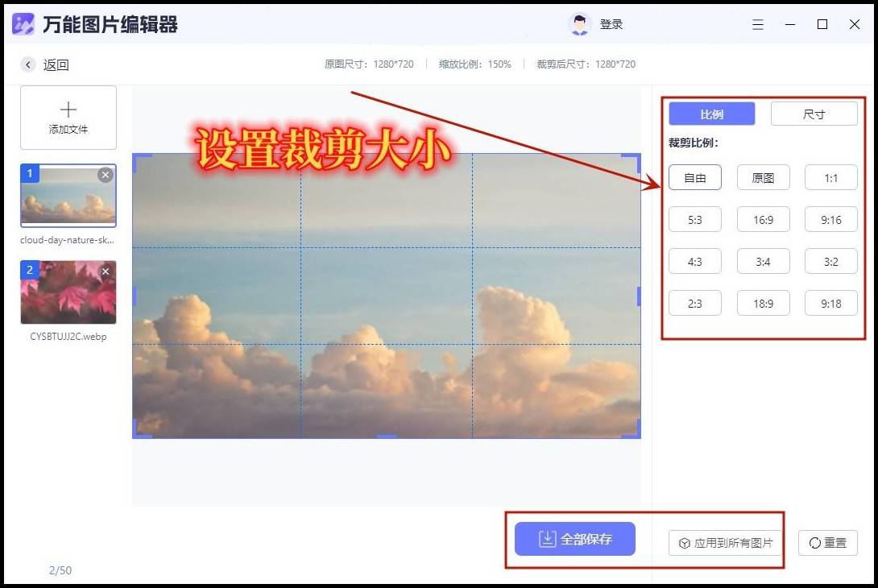Screen dimensions: 878x588
Task: Click the 万能图片编辑器 title text
Action: (x=110, y=25)
